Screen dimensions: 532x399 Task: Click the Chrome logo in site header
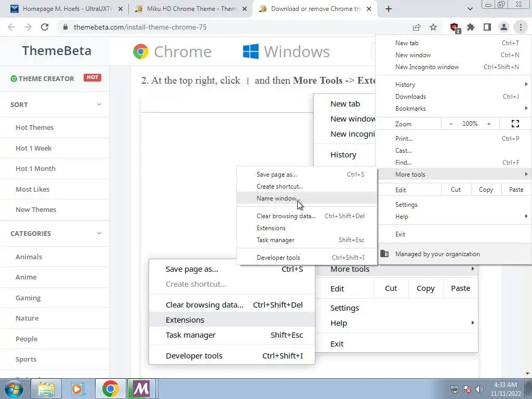(x=172, y=51)
